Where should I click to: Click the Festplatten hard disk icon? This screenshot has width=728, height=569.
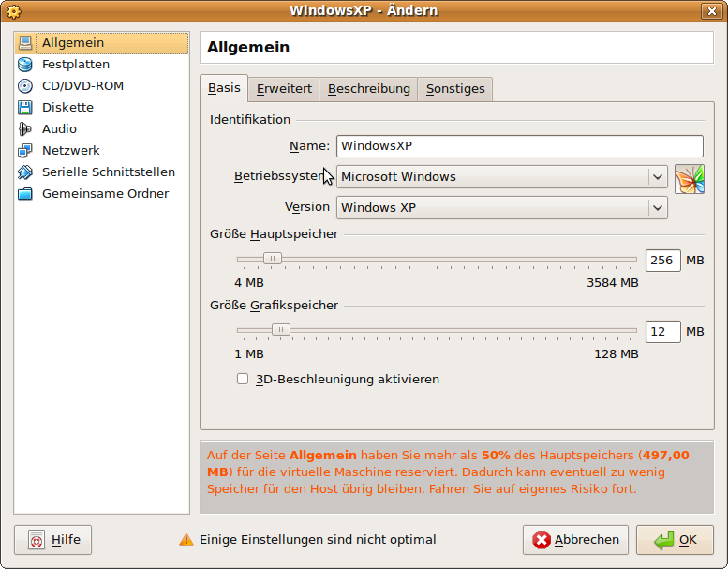(25, 65)
